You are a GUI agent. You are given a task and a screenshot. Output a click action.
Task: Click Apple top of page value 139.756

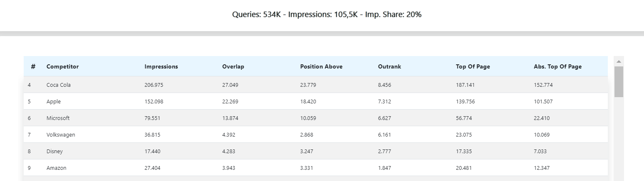coord(466,101)
